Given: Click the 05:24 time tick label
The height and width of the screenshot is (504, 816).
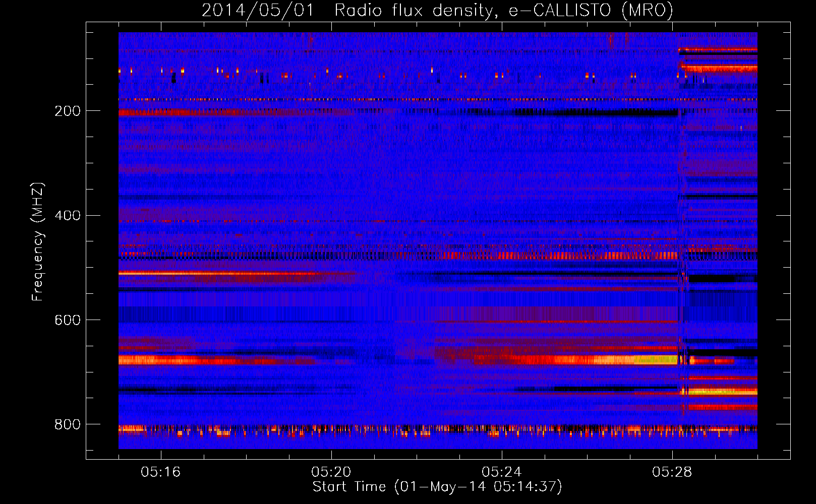Looking at the screenshot, I should 501,472.
